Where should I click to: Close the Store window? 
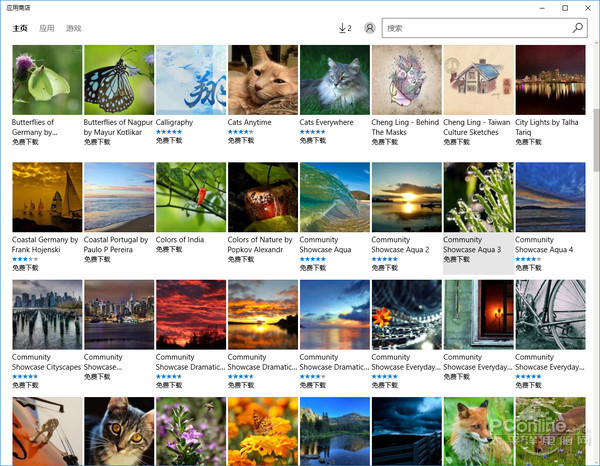click(588, 7)
